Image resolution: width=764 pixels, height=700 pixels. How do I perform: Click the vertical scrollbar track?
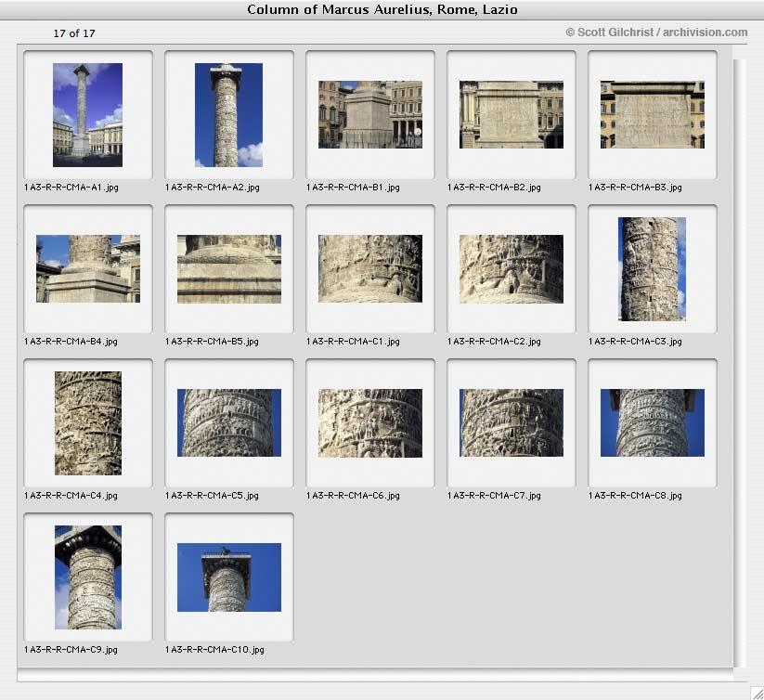click(740, 363)
